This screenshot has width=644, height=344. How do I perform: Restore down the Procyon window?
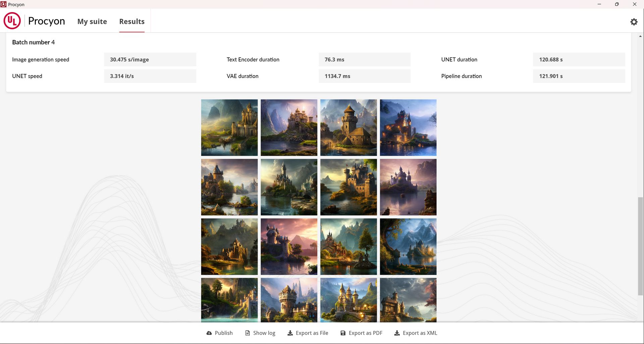(x=617, y=4)
